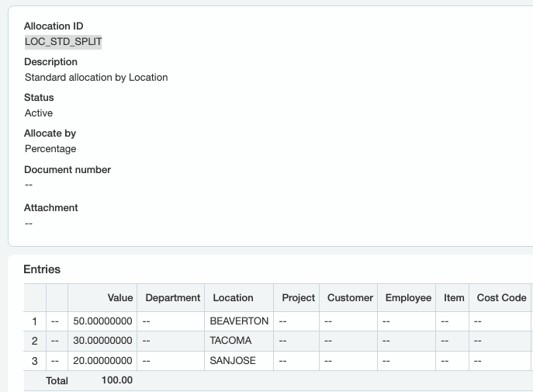The width and height of the screenshot is (533, 392).
Task: Select the LOC_STD_SPLIT allocation ID text
Action: [x=63, y=42]
